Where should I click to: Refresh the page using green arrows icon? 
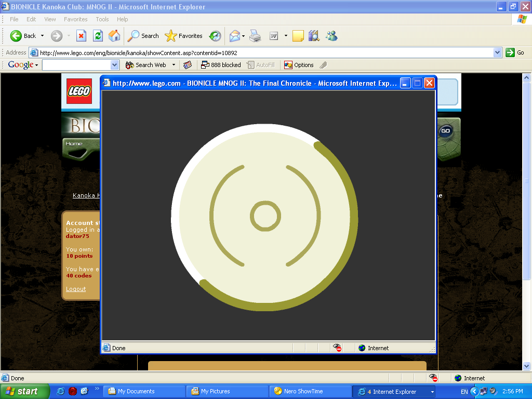pos(98,36)
